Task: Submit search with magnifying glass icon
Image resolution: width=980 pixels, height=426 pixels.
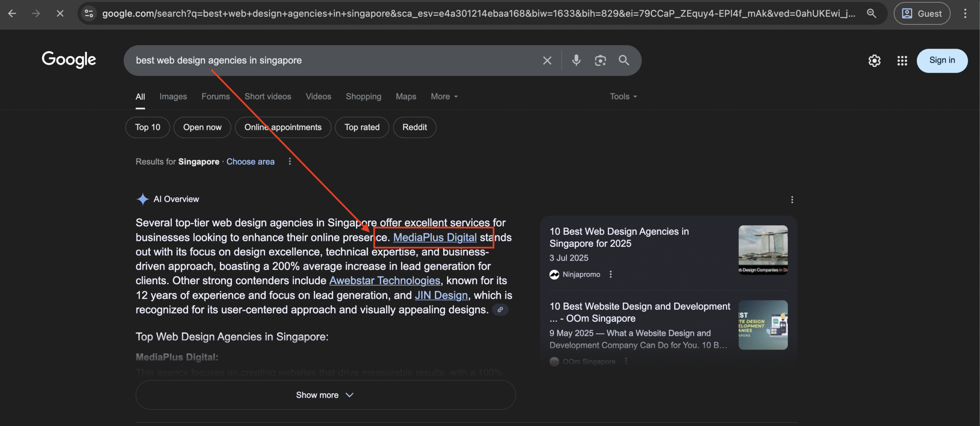Action: [x=624, y=60]
